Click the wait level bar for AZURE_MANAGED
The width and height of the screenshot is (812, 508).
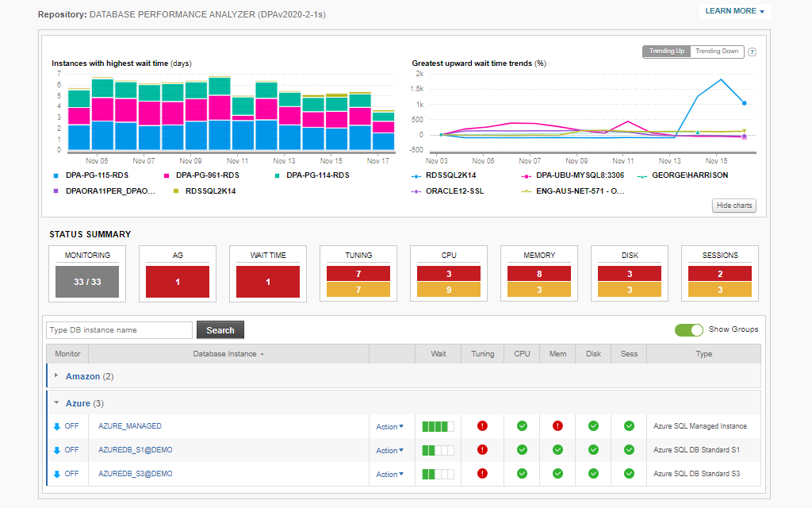tap(437, 425)
